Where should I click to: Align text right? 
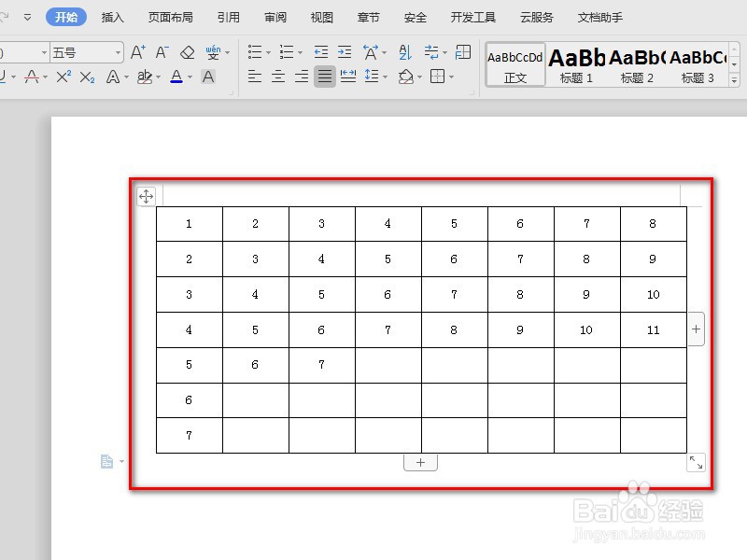pos(302,77)
